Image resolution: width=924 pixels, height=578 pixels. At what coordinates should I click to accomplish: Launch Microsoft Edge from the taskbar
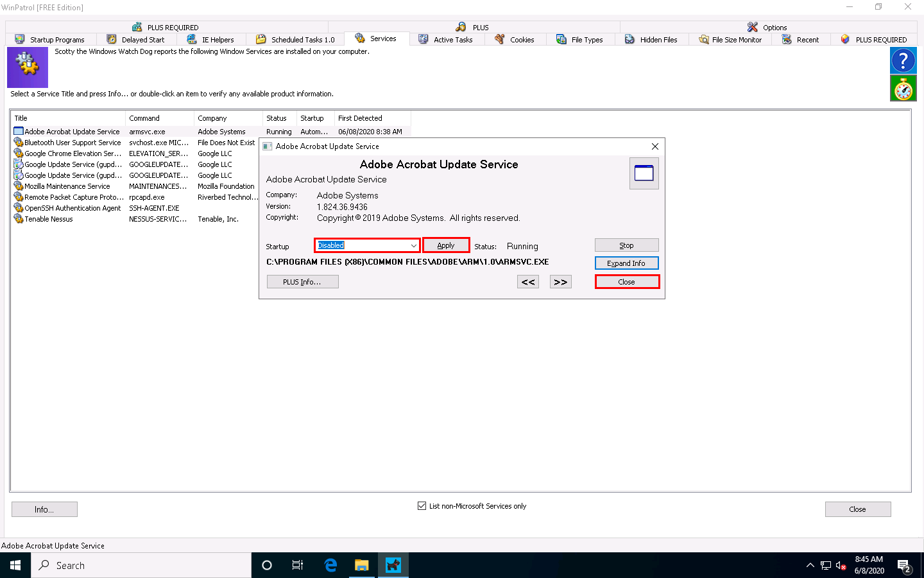pyautogui.click(x=330, y=565)
